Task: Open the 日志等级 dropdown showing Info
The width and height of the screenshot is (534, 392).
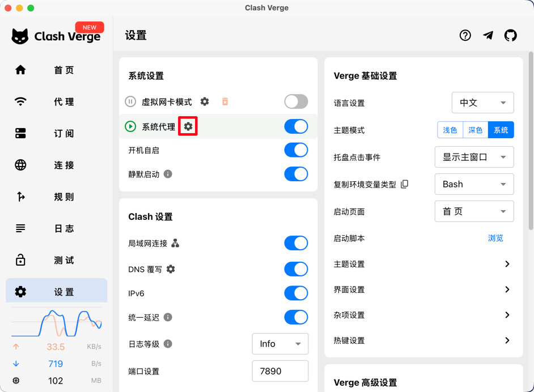Action: coord(280,344)
